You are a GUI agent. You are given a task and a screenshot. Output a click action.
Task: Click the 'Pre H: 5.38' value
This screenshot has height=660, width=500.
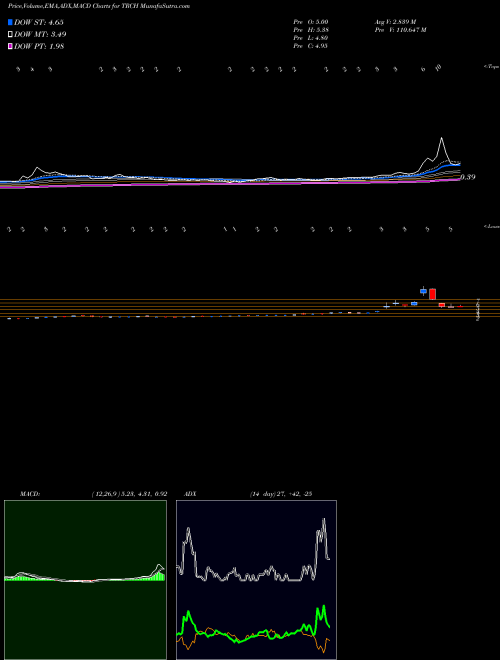click(x=311, y=30)
